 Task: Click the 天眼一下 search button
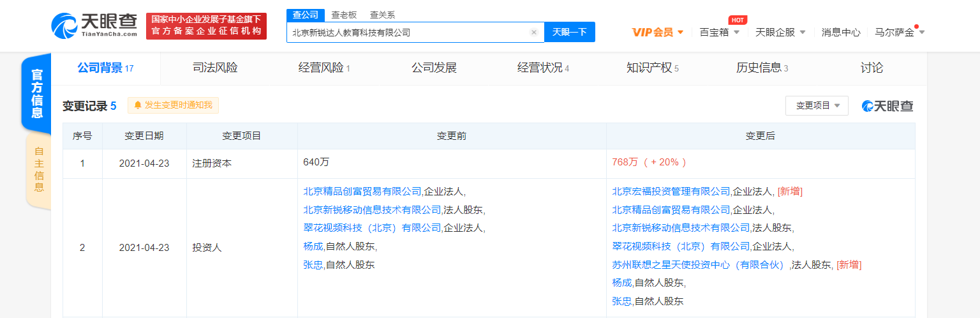[569, 32]
